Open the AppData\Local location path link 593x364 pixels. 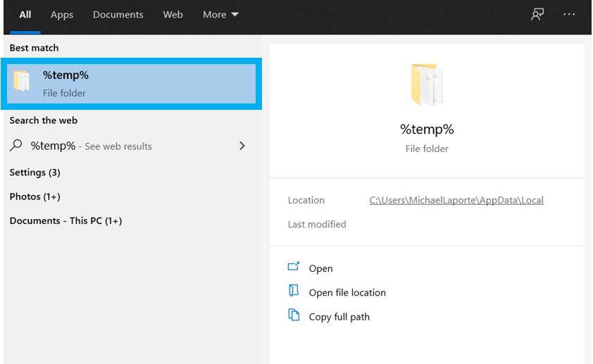[456, 200]
